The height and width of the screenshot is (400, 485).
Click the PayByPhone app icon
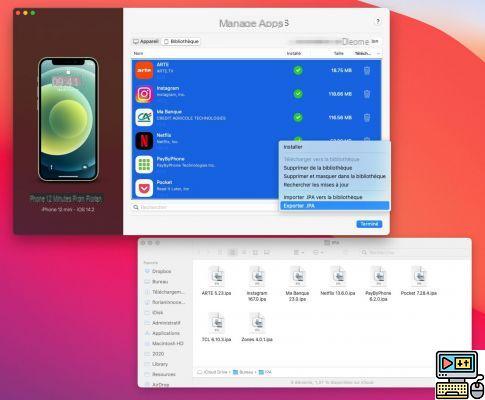pos(144,165)
